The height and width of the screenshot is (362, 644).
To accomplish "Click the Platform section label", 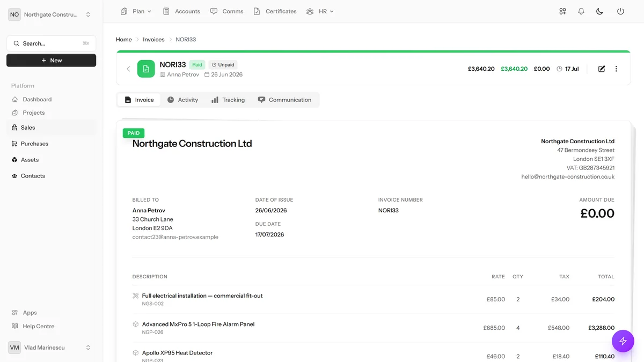I will (23, 86).
